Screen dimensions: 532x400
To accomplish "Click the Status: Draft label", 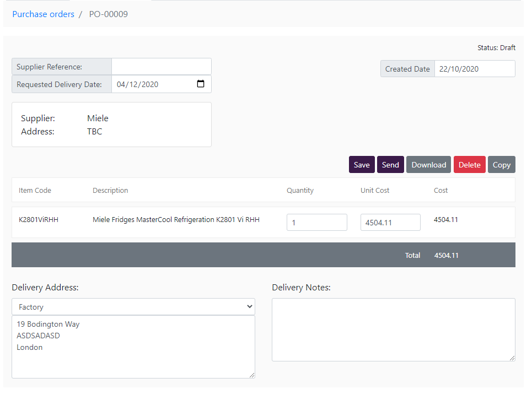I will 496,48.
